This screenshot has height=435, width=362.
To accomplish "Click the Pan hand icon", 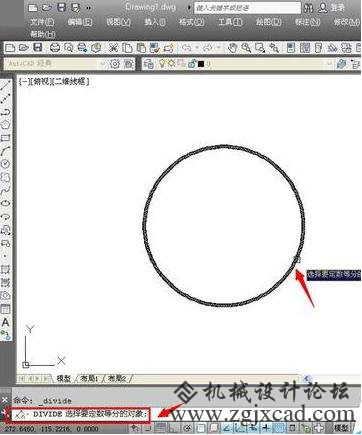I will (x=232, y=48).
